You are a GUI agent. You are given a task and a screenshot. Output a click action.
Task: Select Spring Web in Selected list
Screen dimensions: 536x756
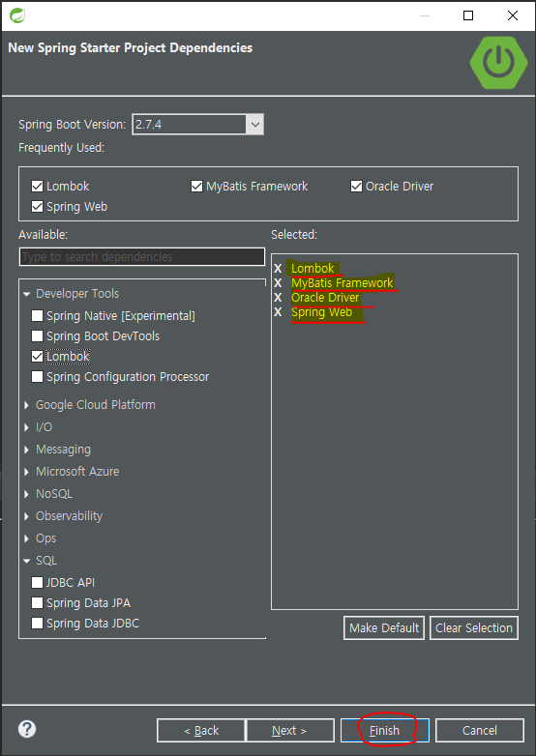322,312
